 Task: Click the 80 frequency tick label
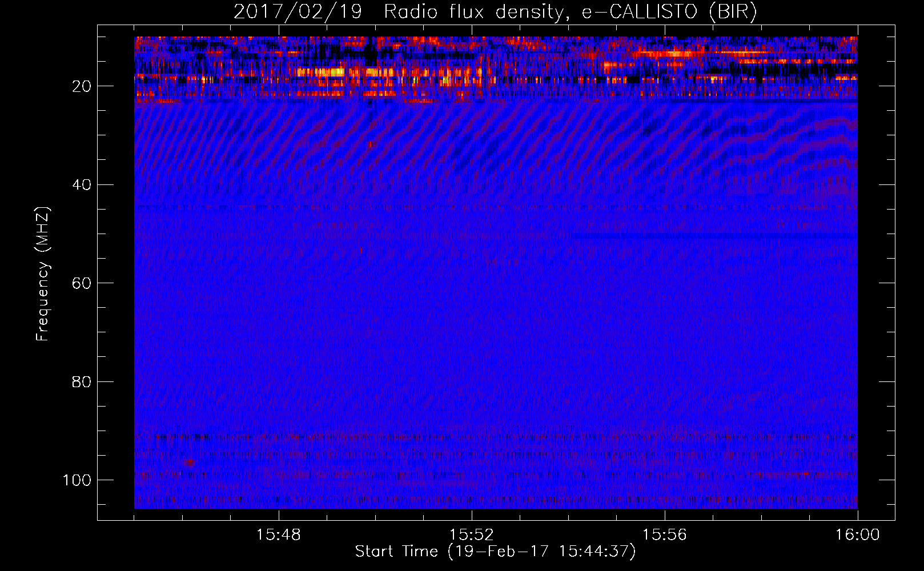(82, 381)
